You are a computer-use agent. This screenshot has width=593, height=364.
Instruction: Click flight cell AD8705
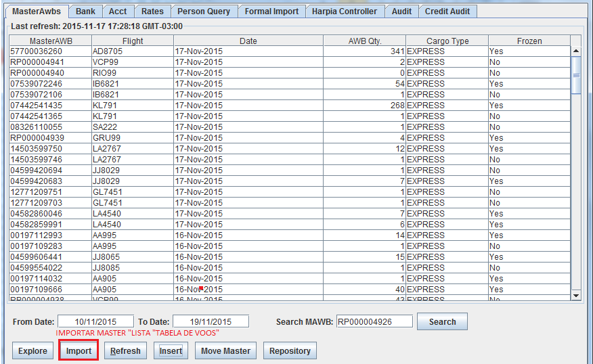tap(133, 51)
